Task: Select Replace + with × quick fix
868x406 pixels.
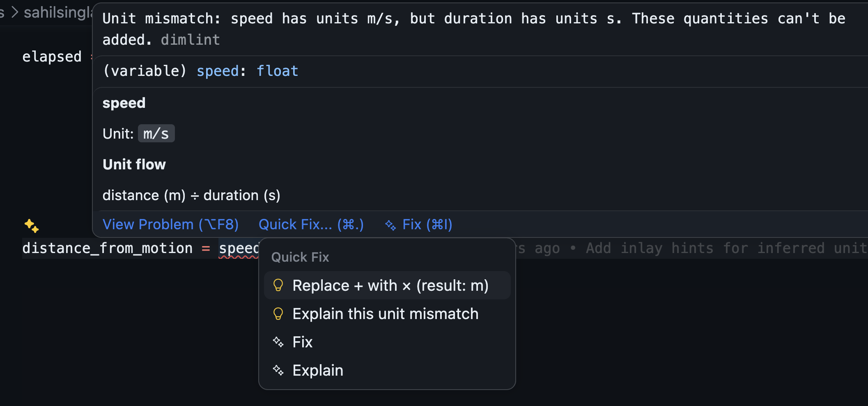Action: click(x=387, y=285)
